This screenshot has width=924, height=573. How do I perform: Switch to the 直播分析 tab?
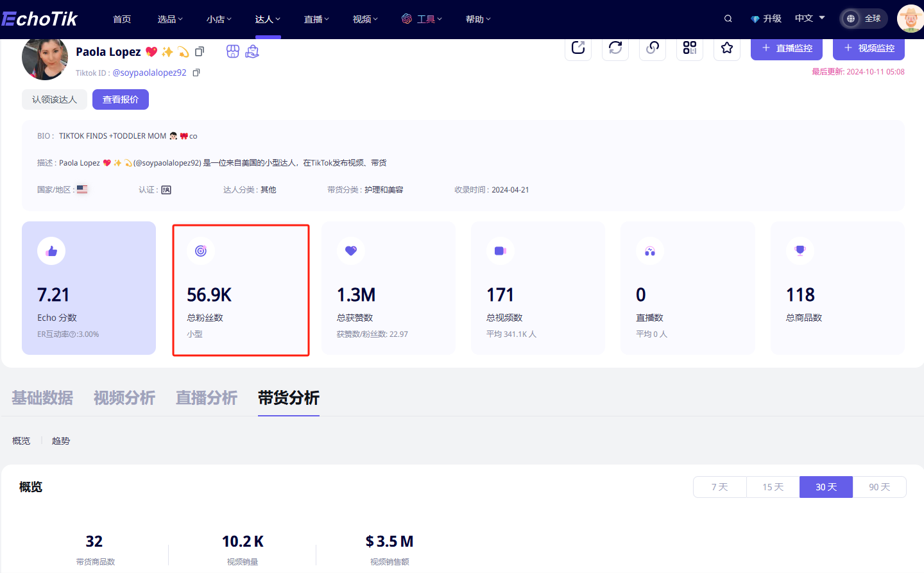(207, 398)
